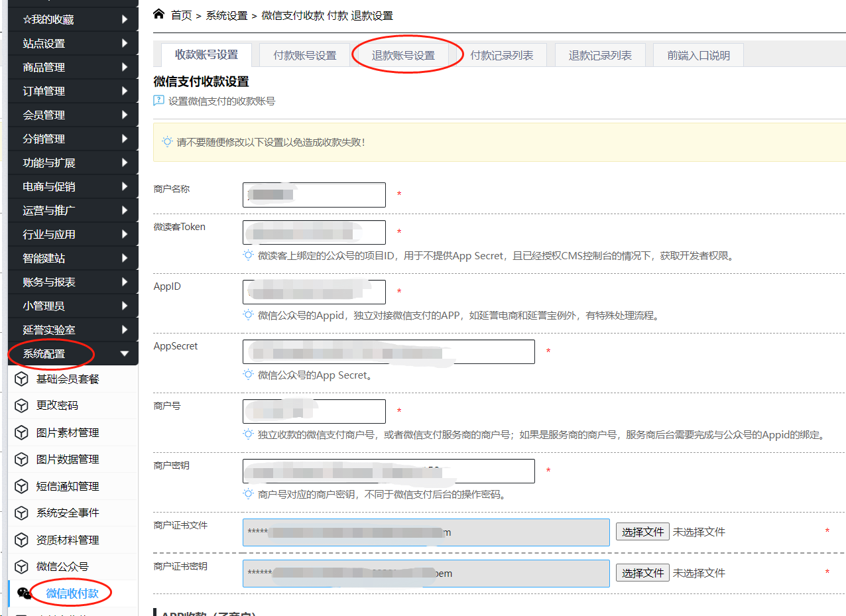
Task: Open 资质材料管理 in sidebar
Action: 68,540
